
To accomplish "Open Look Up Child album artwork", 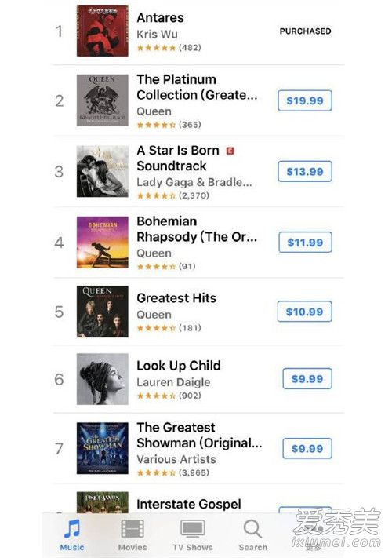I will (103, 379).
